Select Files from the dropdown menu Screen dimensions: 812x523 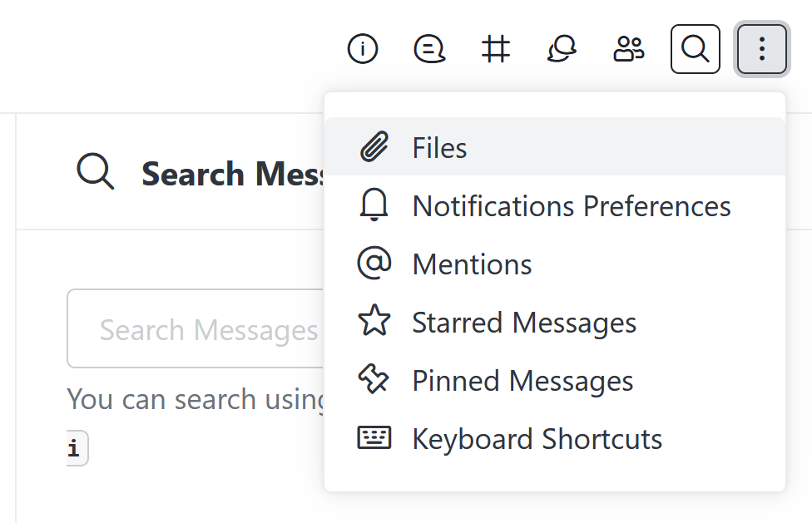pos(439,148)
